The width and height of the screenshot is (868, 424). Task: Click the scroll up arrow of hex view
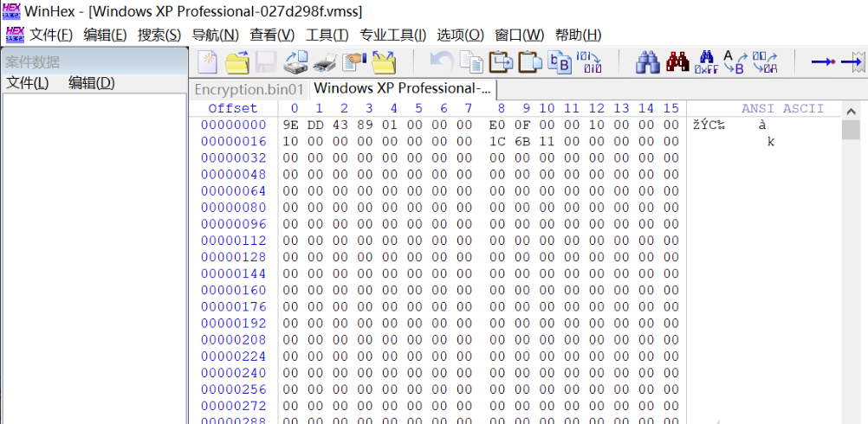click(x=852, y=112)
